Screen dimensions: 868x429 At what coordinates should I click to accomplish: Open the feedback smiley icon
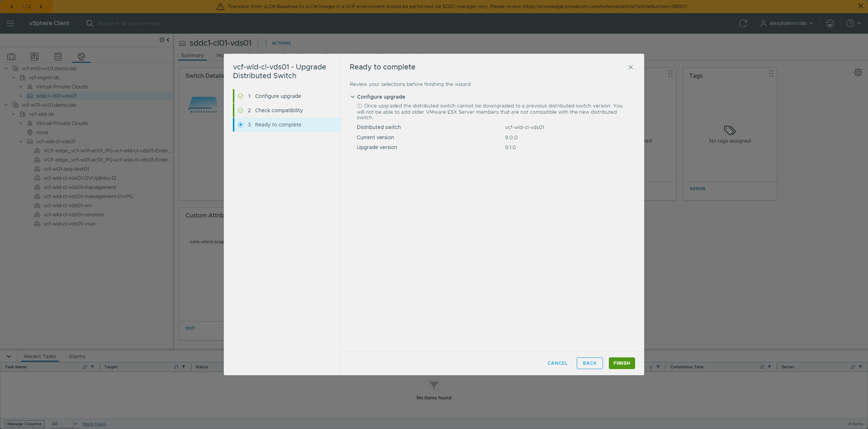pyautogui.click(x=830, y=23)
